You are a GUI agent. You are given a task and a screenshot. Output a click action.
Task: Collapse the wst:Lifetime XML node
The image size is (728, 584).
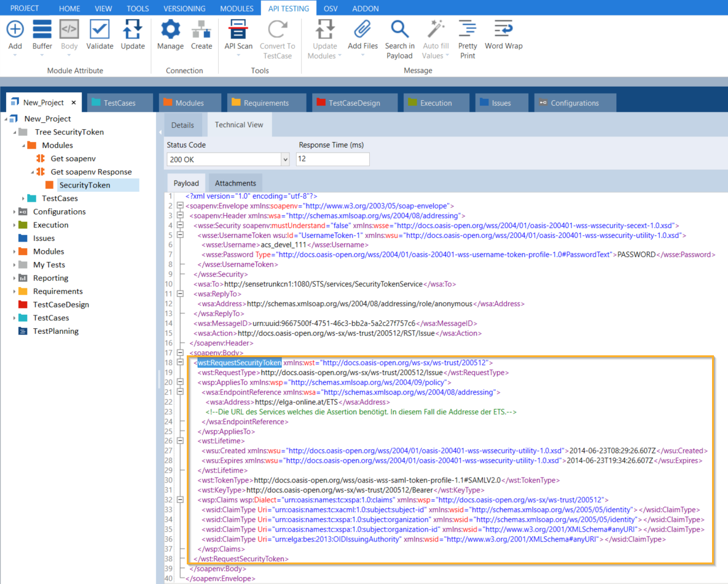179,441
